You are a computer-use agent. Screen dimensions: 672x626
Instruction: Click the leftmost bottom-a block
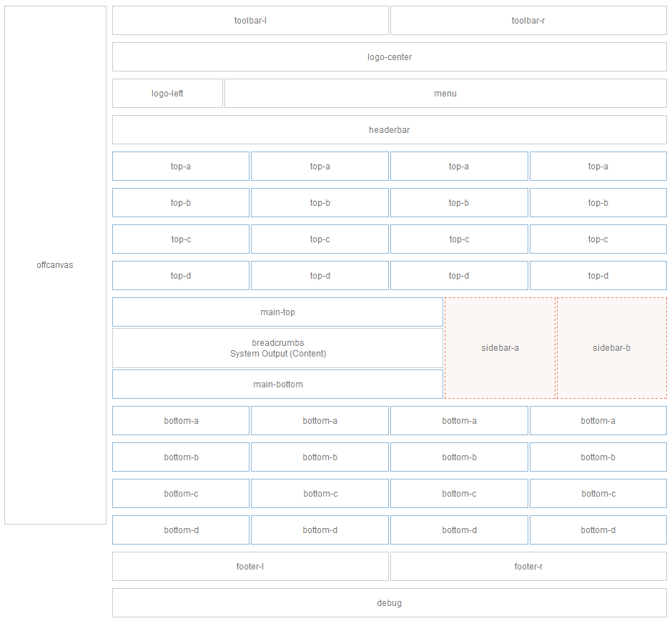[x=180, y=420]
